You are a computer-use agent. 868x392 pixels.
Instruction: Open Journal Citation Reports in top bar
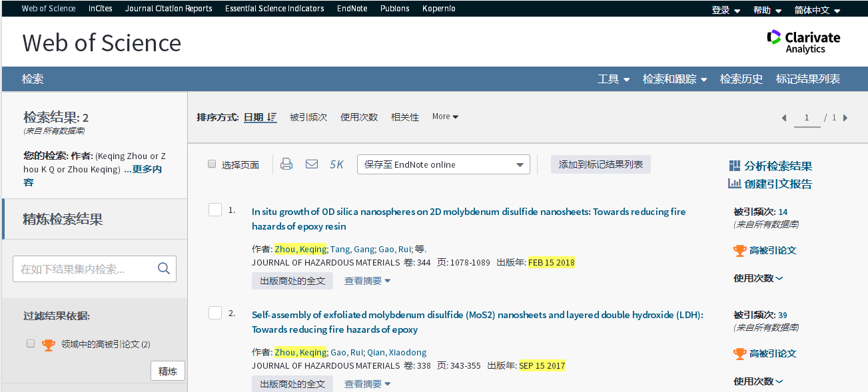click(x=169, y=9)
